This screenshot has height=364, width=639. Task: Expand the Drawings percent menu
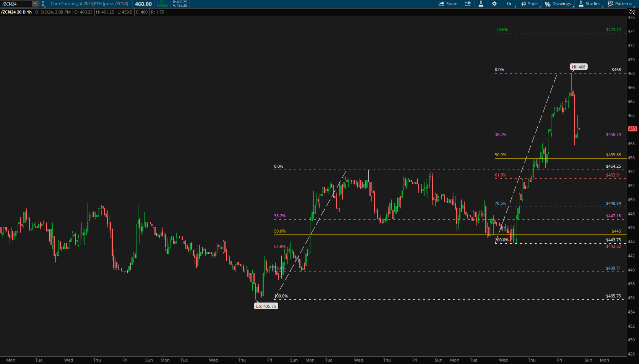(558, 4)
